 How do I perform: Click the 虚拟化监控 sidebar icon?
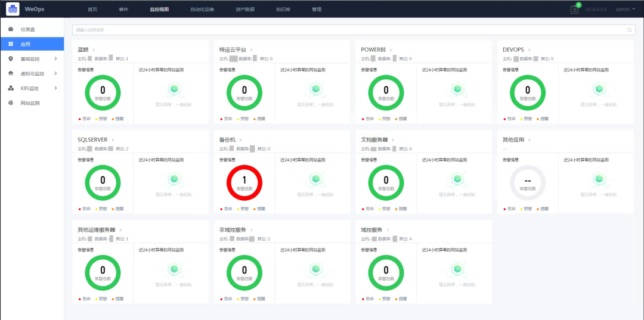[11, 73]
